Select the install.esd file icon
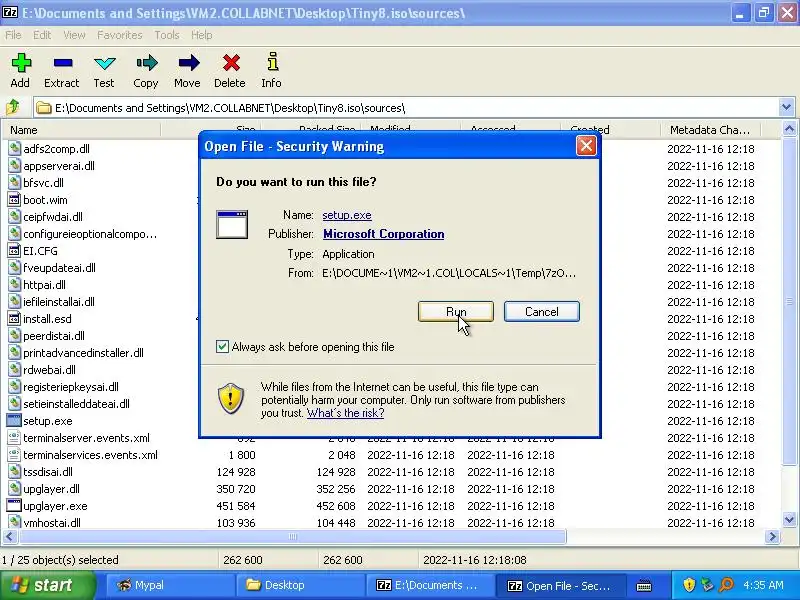This screenshot has width=800, height=600. [14, 319]
